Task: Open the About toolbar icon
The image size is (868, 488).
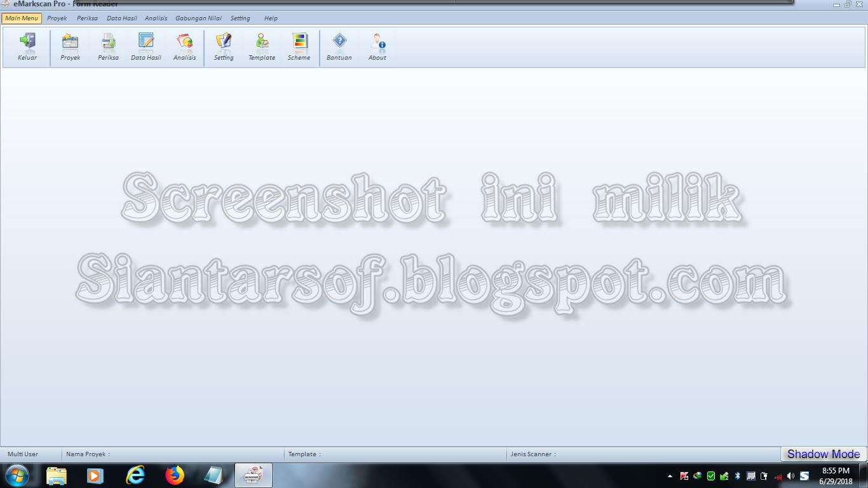Action: [377, 48]
